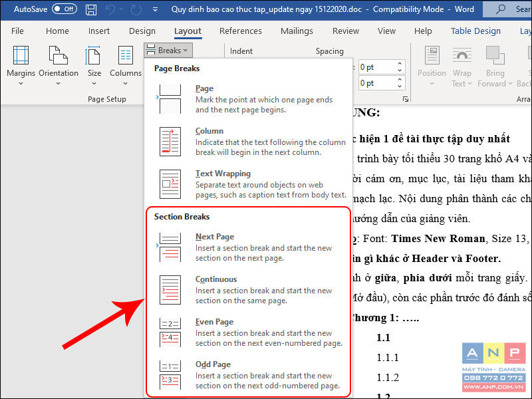532x399 pixels.
Task: Increase the lower spacing 0 pt value
Action: (400, 79)
